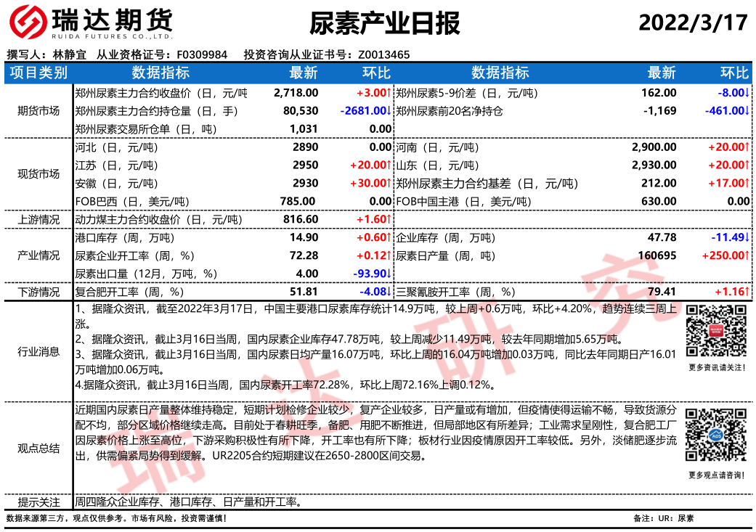Click the blue down arrow beside -2681.00

389,111
